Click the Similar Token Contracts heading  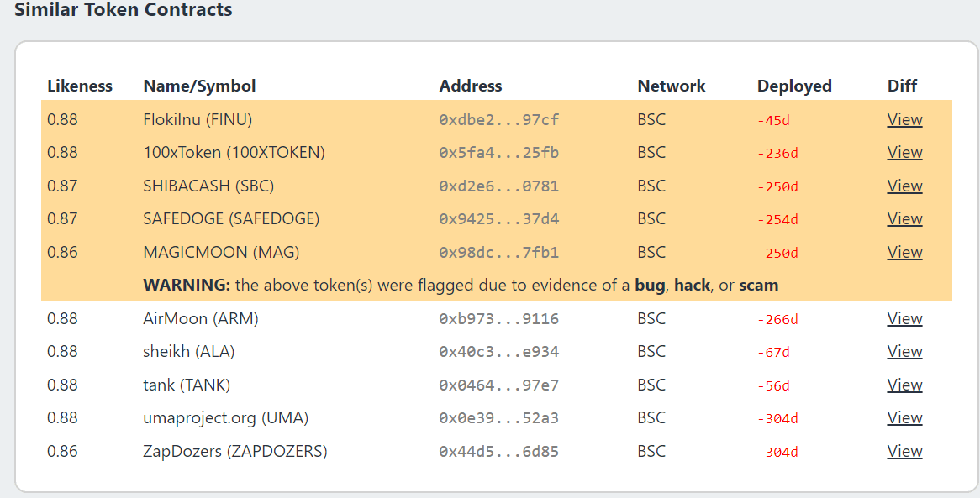click(124, 11)
